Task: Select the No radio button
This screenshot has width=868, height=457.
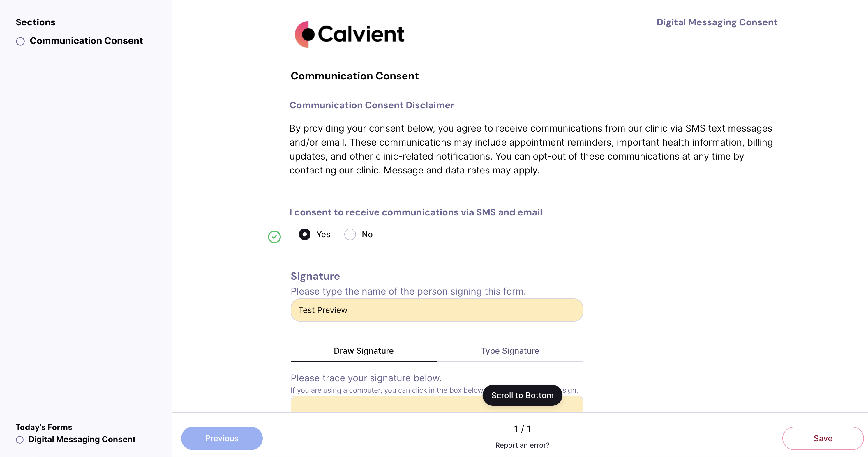Action: [350, 234]
